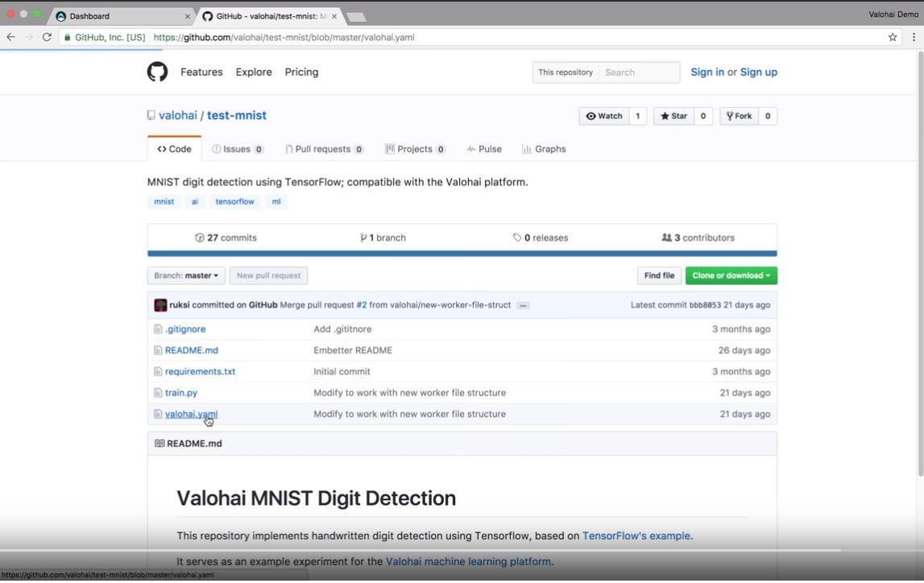Switch to the Dashboard browser tab
Screen dimensions: 924x583
coord(121,16)
